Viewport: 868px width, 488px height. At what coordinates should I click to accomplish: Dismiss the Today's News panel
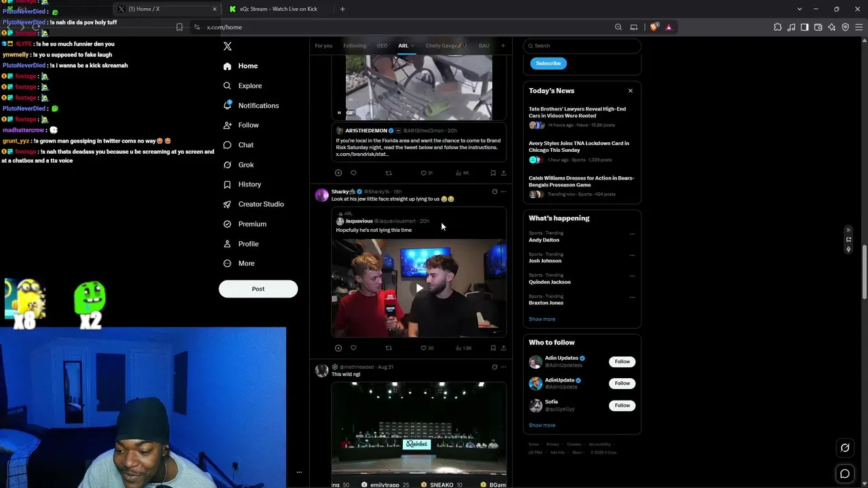point(630,91)
